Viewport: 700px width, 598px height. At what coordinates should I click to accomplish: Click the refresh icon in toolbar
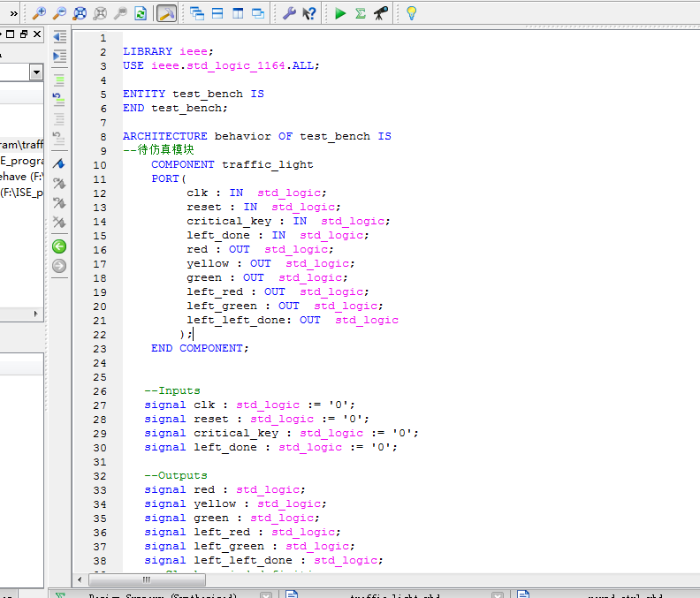coord(141,13)
